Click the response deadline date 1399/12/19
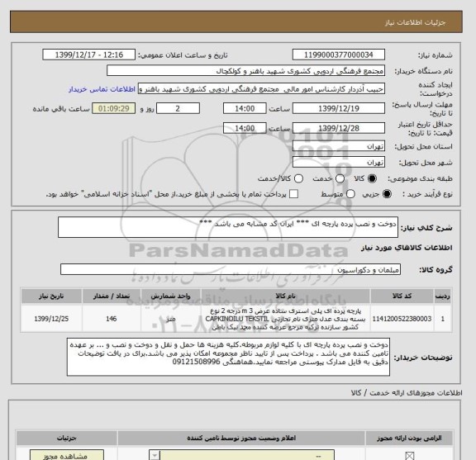476x460 pixels. [x=339, y=109]
